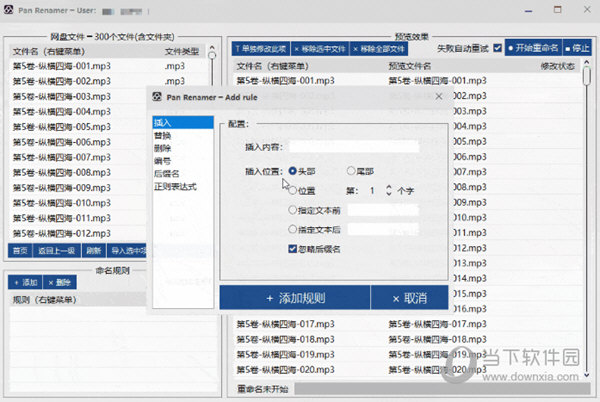Select 第5卷-纵横四海-003.mp3 in net disk list
Screen dimensions: 600x402
(62, 96)
